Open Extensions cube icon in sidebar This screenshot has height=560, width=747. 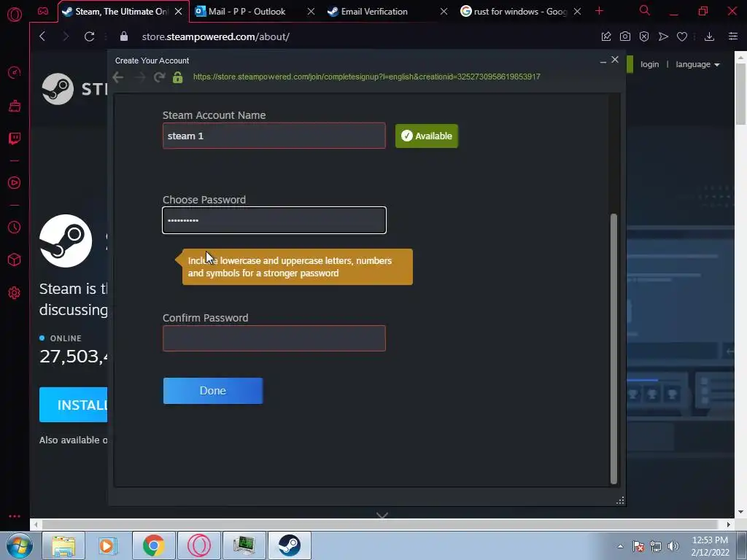pyautogui.click(x=15, y=260)
